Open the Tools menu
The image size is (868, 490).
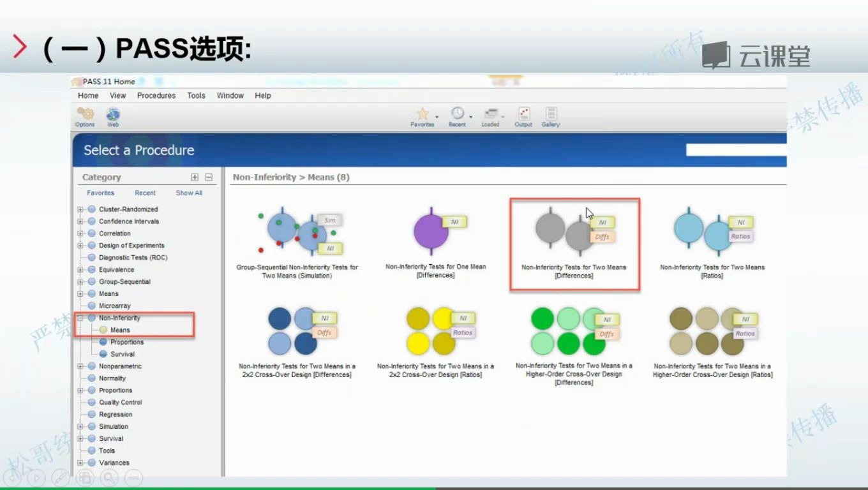pos(197,96)
